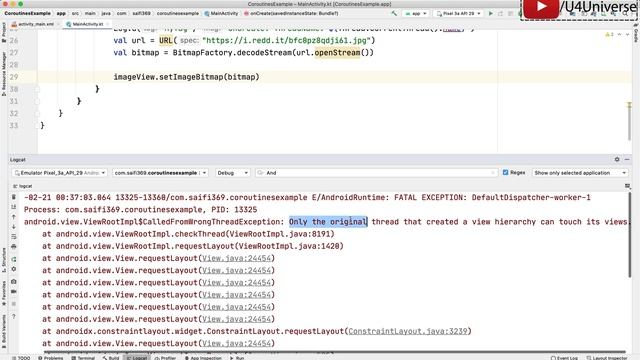Open logcat header settings gear in sidebar

(13, 269)
